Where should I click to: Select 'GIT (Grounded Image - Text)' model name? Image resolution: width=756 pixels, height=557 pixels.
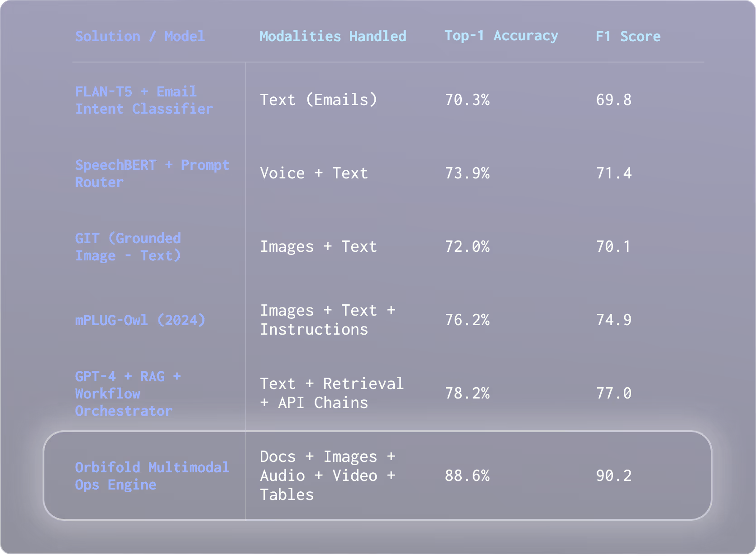pos(128,247)
